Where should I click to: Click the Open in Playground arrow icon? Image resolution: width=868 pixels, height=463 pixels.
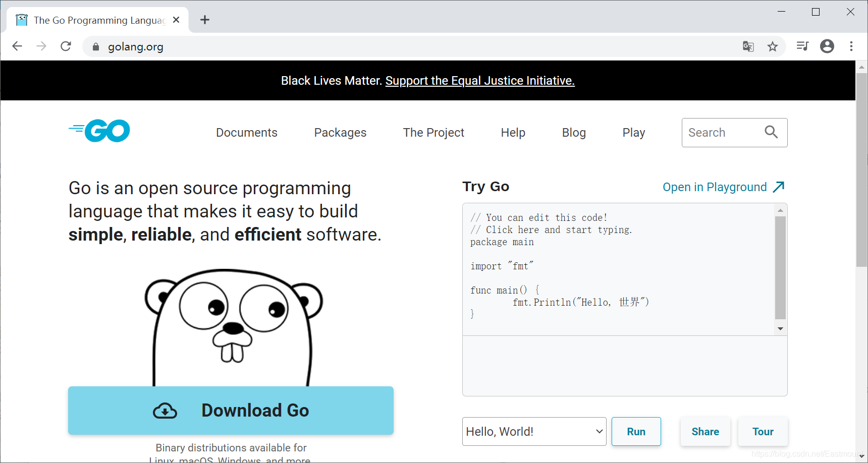779,187
